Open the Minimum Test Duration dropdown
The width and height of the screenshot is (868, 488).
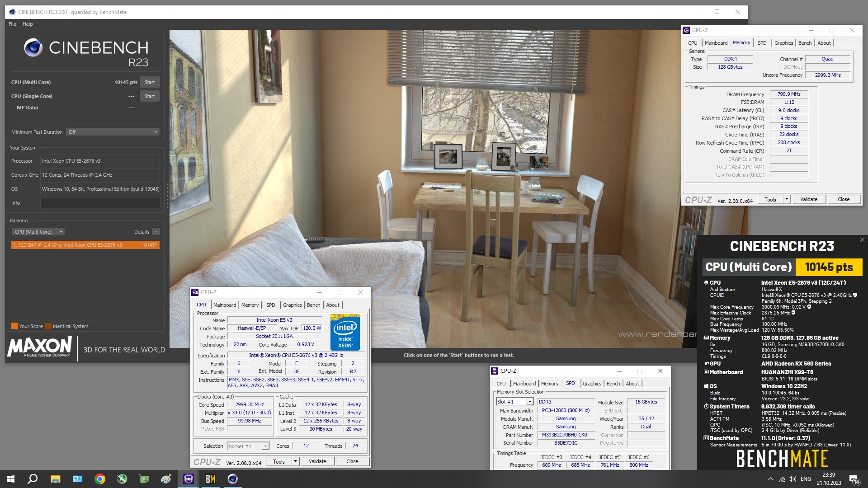point(113,132)
